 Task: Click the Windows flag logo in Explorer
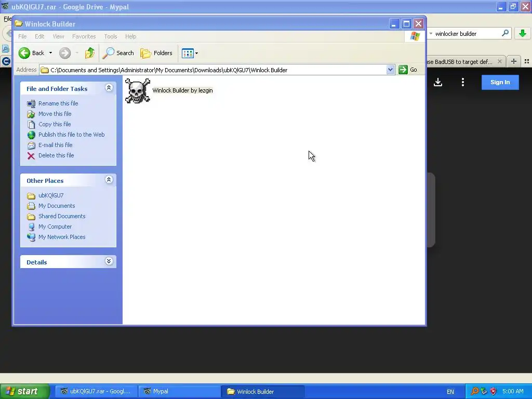point(415,36)
